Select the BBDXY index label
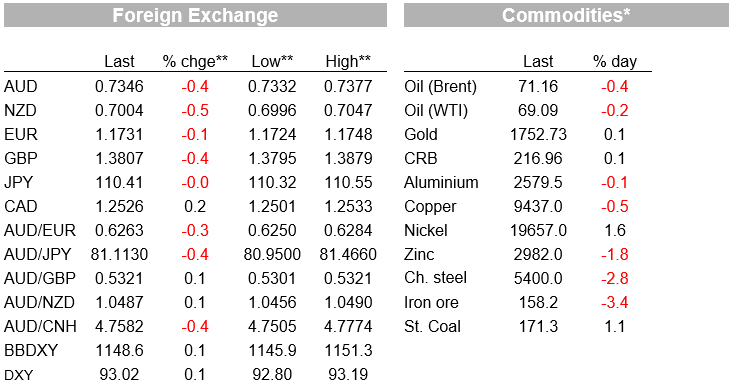This screenshot has width=732, height=385. 31,350
